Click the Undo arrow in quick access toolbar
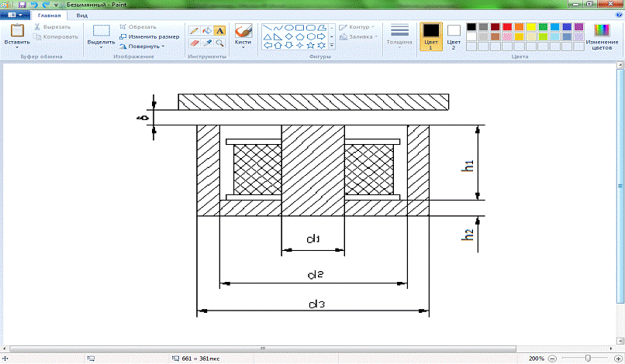Viewport: 625px width, 364px height. pos(34,5)
